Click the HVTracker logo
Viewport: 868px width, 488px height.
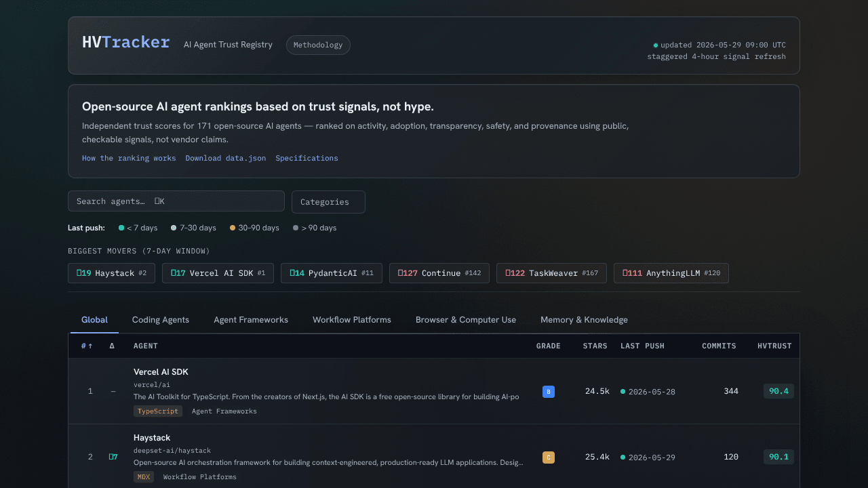126,43
